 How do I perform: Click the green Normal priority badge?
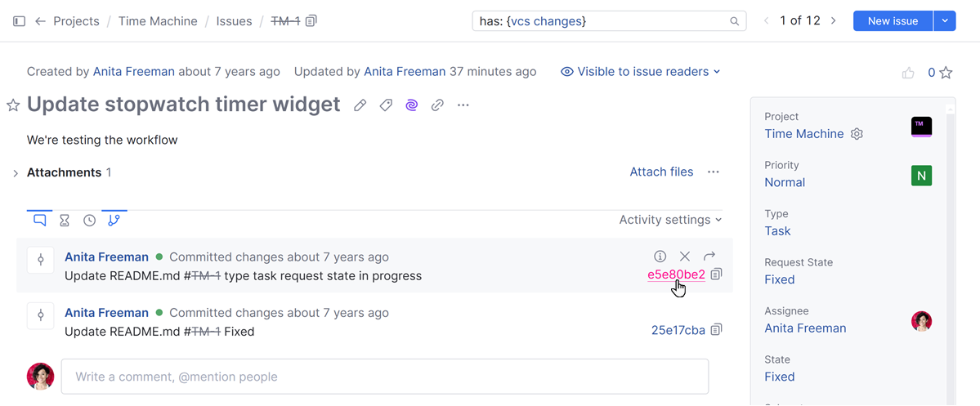pos(921,176)
